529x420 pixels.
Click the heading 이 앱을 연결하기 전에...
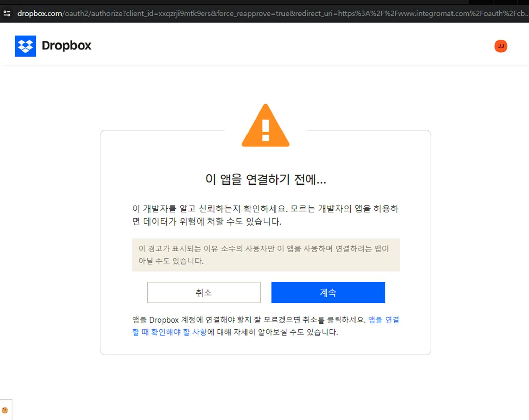coord(266,179)
